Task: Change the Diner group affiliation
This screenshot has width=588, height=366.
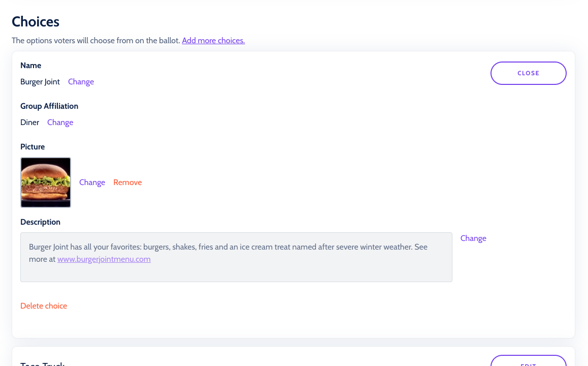Action: point(60,123)
